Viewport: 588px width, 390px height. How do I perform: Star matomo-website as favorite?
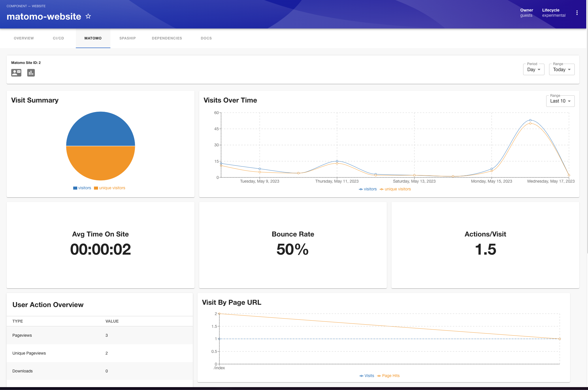click(88, 16)
